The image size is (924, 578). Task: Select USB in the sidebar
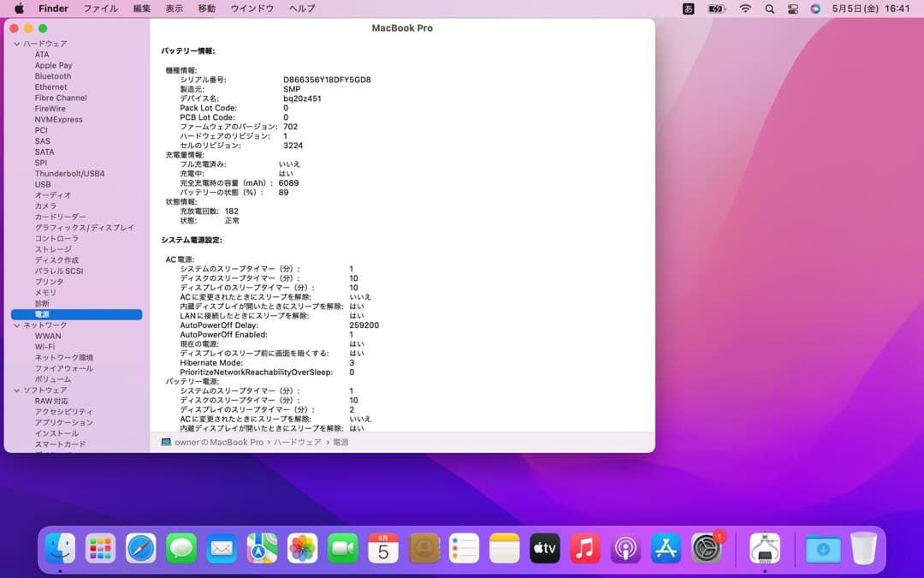[x=43, y=185]
